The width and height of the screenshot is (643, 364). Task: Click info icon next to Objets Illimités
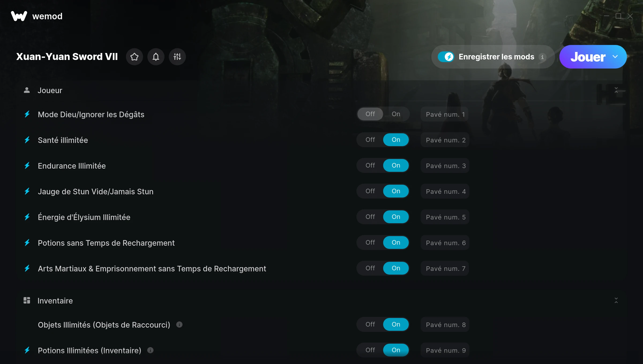(x=180, y=325)
